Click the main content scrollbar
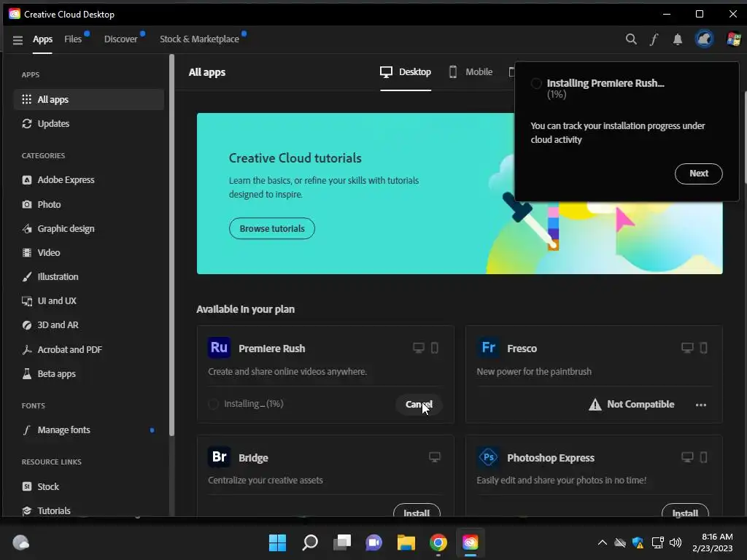The image size is (747, 560). click(745, 136)
